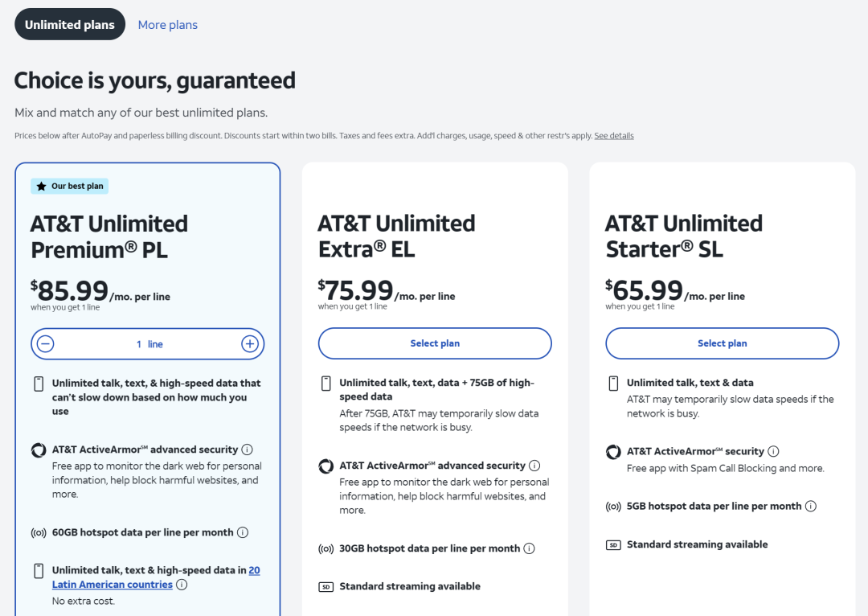This screenshot has height=616, width=868.
Task: Open info icon beside Latin American countries
Action: 182,585
